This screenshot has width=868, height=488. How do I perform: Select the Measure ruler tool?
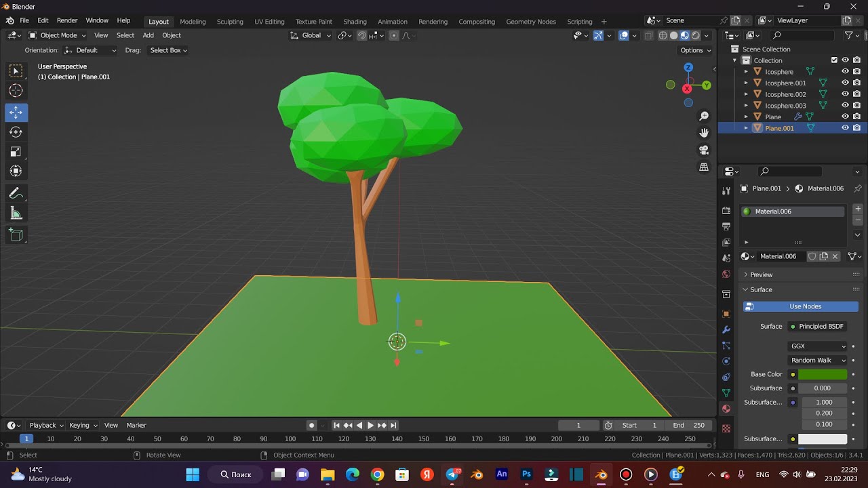pyautogui.click(x=16, y=214)
